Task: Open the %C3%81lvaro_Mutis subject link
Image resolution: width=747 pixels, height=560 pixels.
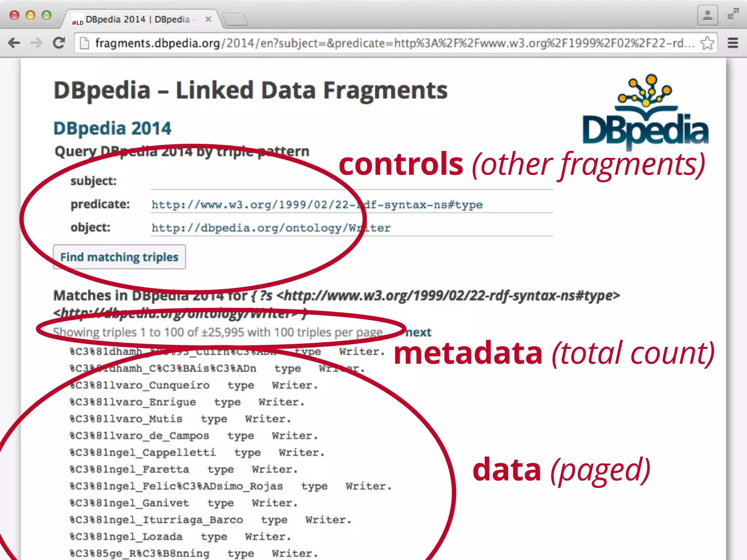Action: pyautogui.click(x=126, y=419)
